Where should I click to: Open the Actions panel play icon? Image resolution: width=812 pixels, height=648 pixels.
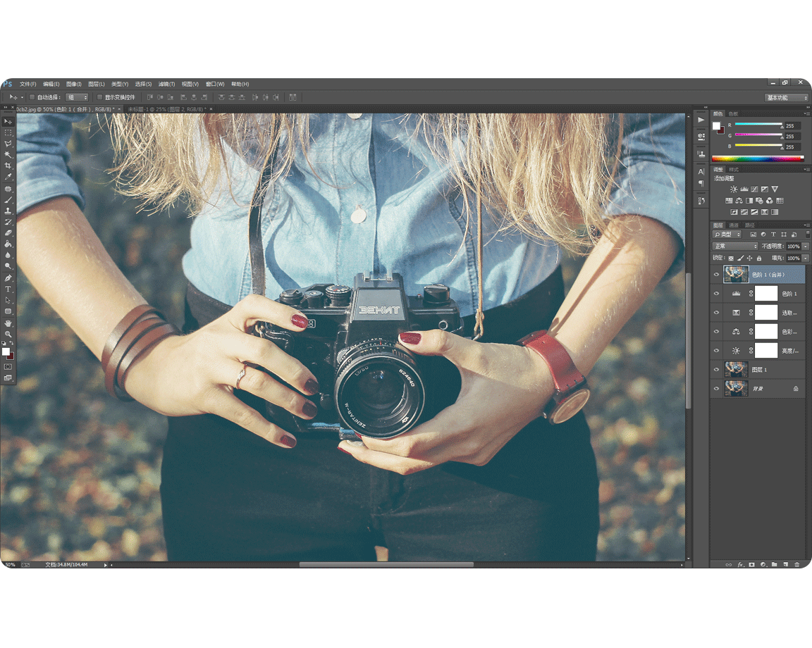701,120
